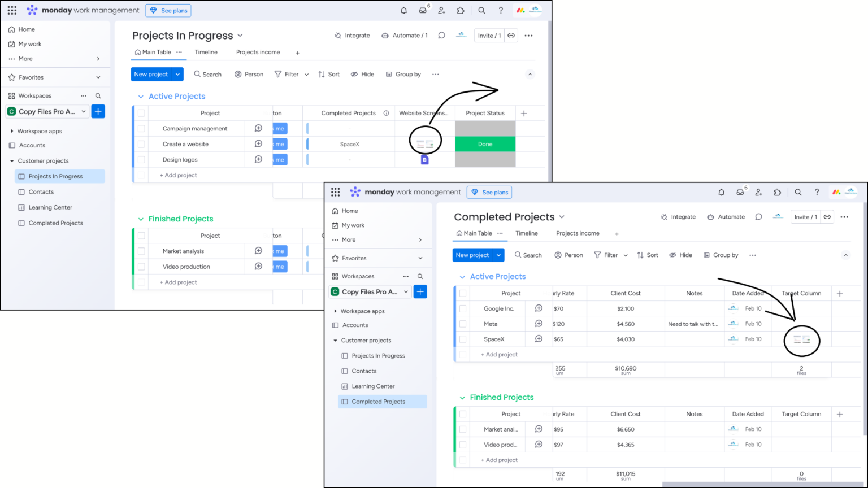Click Integrate button in Completed Projects
The height and width of the screenshot is (488, 868).
pos(678,217)
